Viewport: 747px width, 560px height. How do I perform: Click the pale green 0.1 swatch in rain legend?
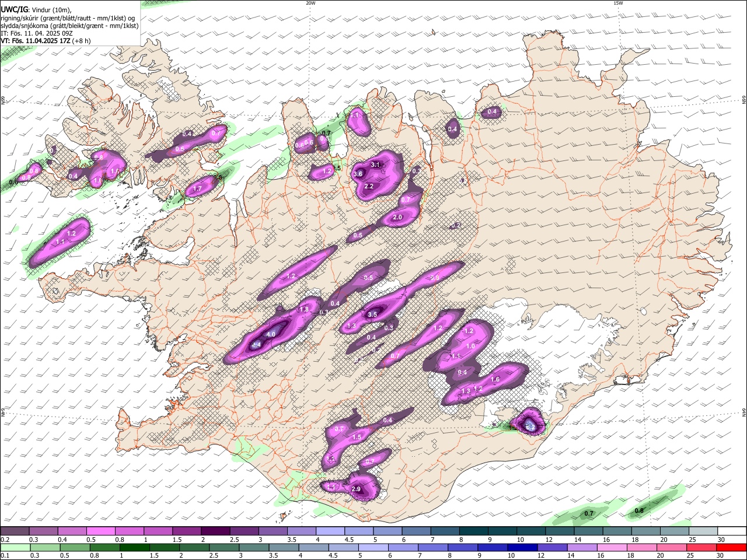point(16,547)
